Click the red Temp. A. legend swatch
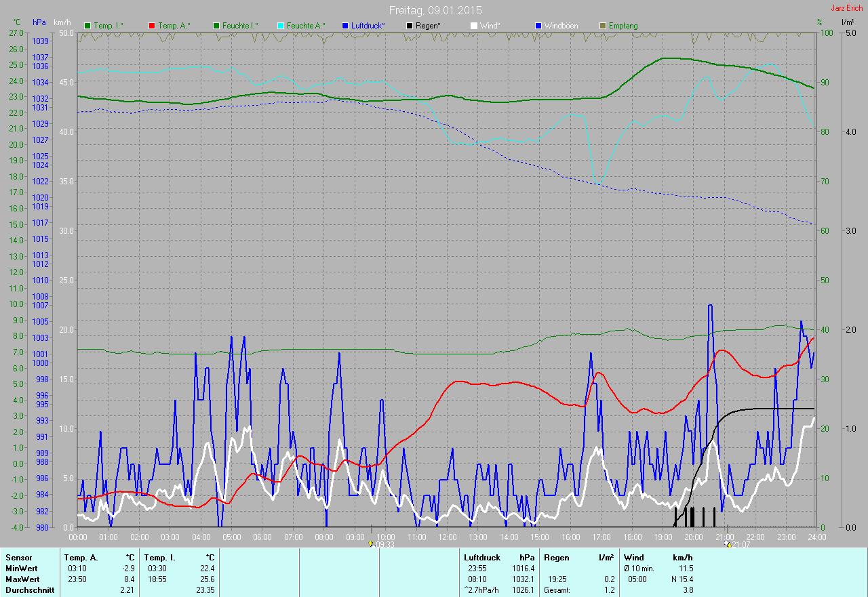The height and width of the screenshot is (597, 868). click(x=152, y=26)
